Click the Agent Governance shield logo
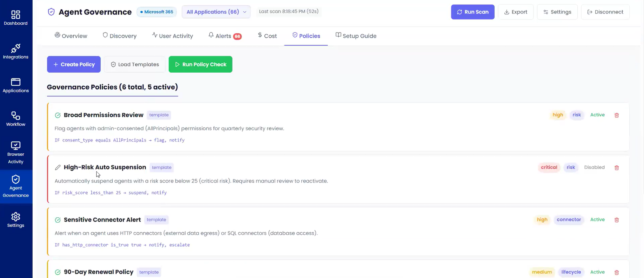 [x=51, y=12]
